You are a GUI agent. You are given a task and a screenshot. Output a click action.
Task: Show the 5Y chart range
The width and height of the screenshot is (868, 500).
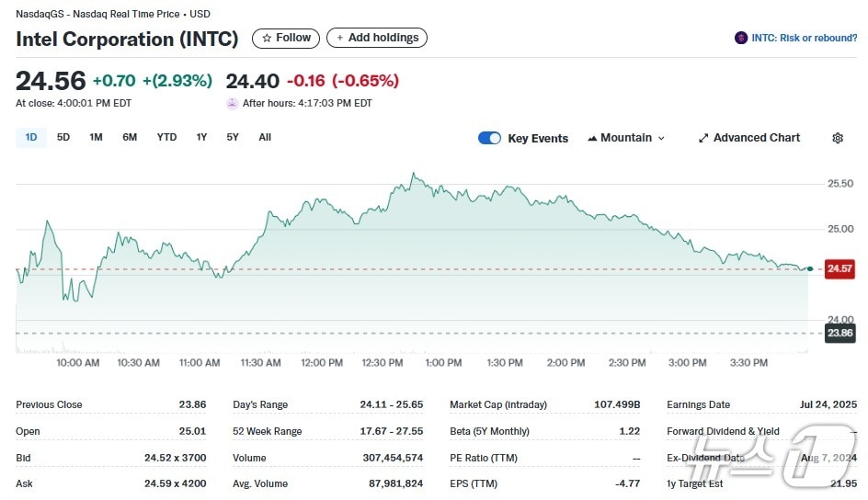pos(233,137)
